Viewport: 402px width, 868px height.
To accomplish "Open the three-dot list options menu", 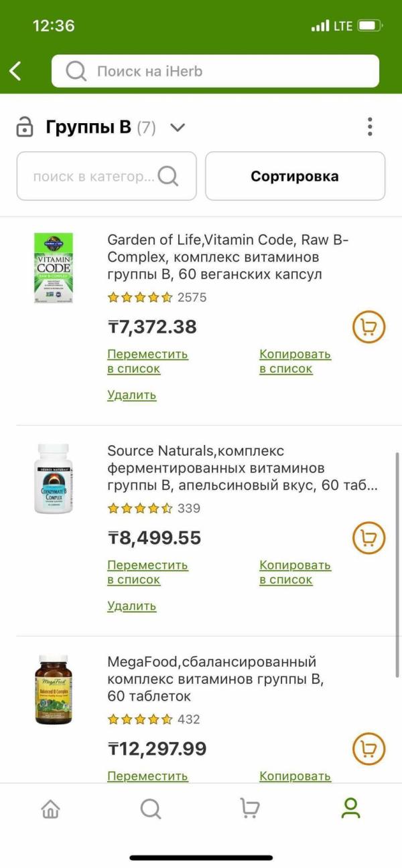I will pyautogui.click(x=370, y=126).
